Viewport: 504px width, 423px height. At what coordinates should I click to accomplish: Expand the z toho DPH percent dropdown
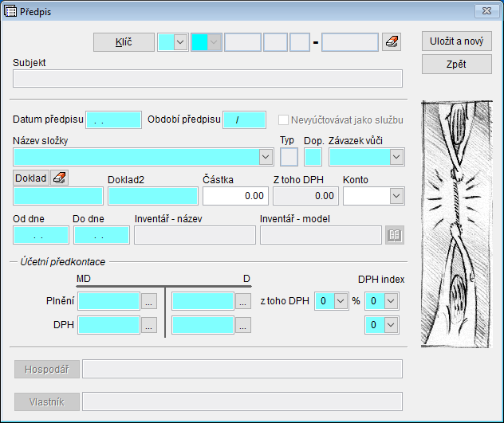coord(341,301)
